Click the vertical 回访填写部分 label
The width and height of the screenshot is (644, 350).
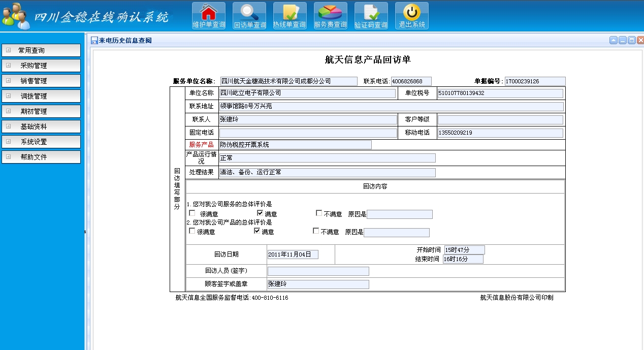click(x=177, y=189)
